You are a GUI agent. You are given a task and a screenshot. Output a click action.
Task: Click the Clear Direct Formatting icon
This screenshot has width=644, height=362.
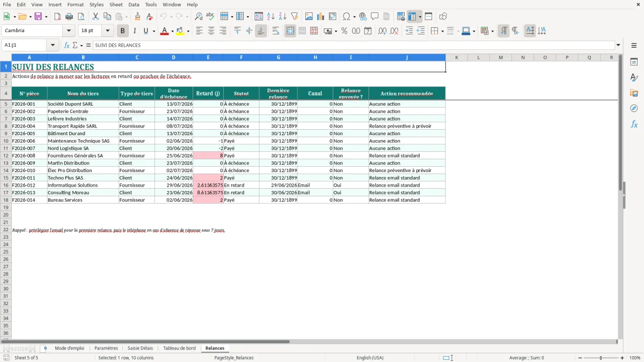pyautogui.click(x=150, y=17)
